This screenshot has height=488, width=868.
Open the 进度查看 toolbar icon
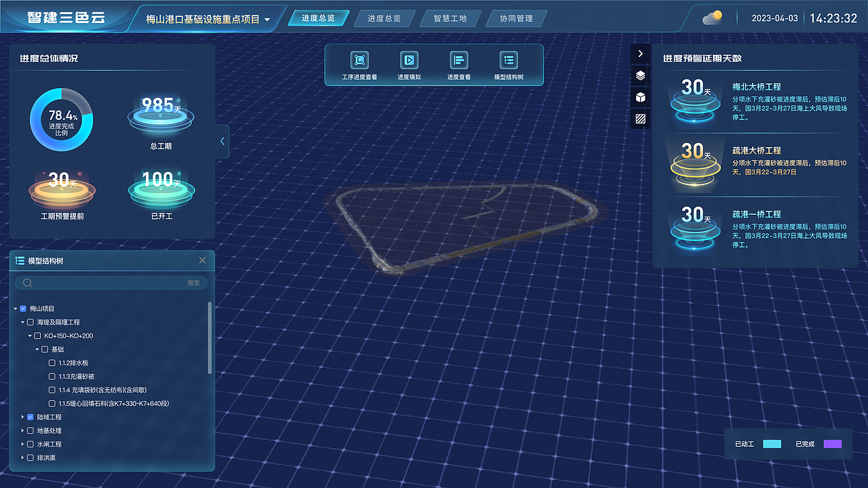point(459,60)
